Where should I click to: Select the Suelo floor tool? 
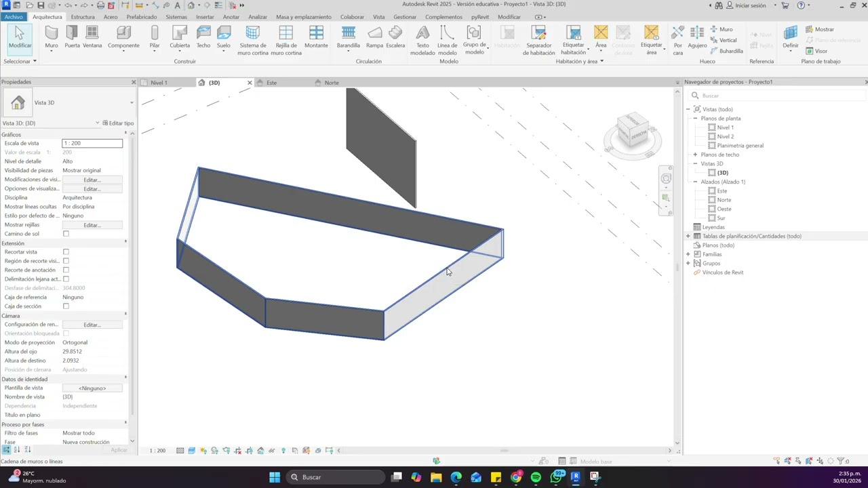point(224,37)
